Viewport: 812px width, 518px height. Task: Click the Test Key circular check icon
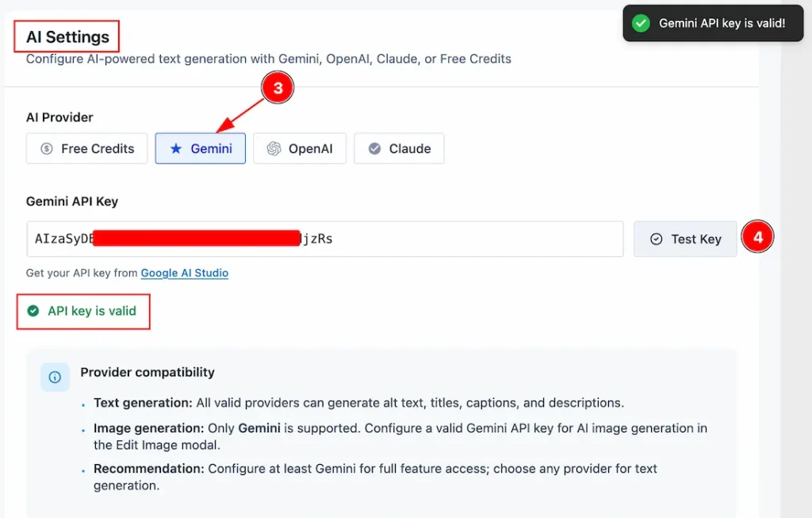(x=656, y=239)
